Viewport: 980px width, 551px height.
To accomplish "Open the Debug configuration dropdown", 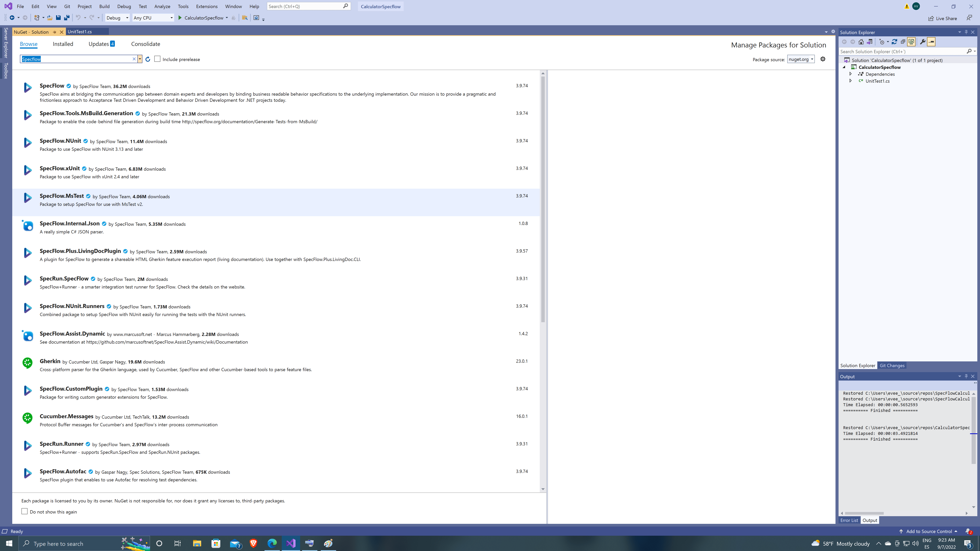I will pos(117,18).
